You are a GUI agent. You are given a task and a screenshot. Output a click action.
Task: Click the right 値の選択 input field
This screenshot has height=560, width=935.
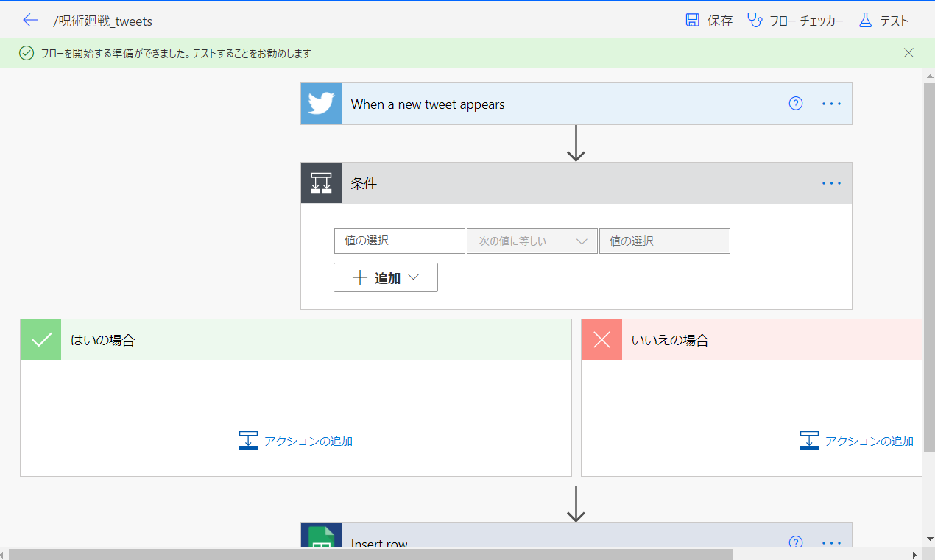(664, 241)
